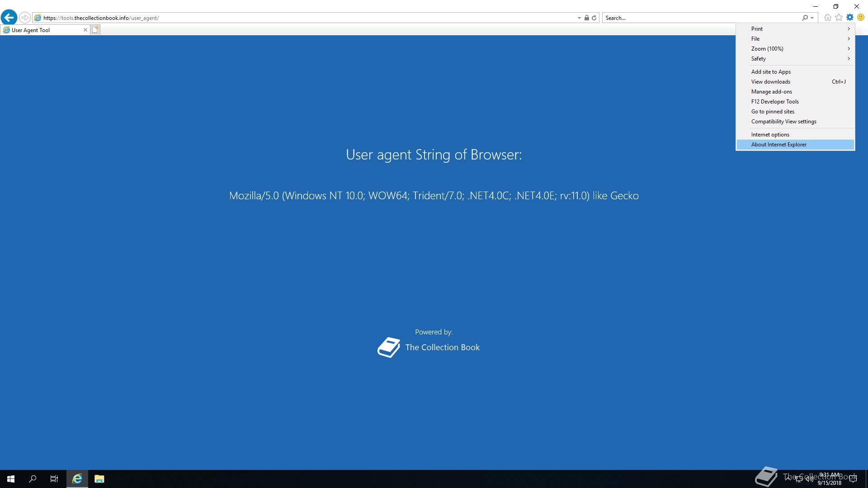
Task: Click the search magnifier icon
Action: [x=805, y=18]
